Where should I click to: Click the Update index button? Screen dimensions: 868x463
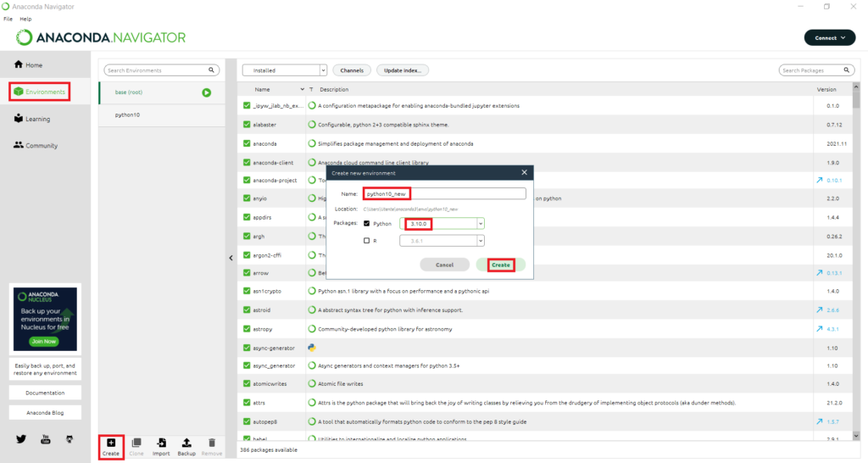pyautogui.click(x=403, y=70)
